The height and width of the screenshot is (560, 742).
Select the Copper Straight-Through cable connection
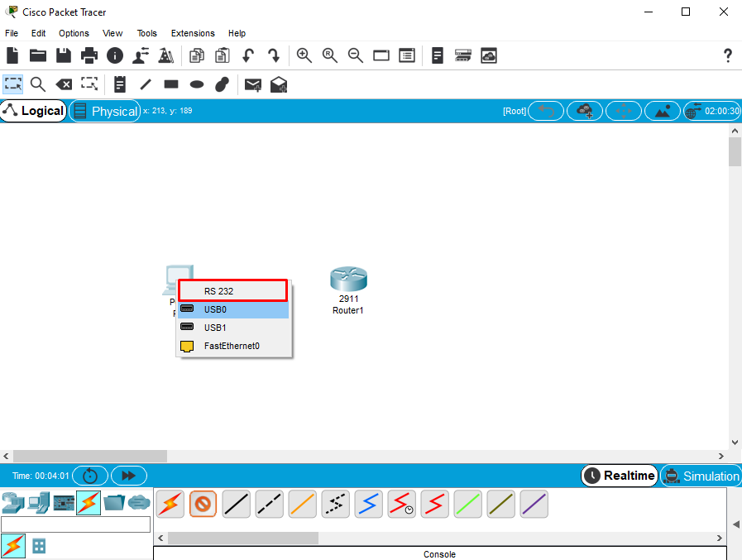[x=236, y=504]
